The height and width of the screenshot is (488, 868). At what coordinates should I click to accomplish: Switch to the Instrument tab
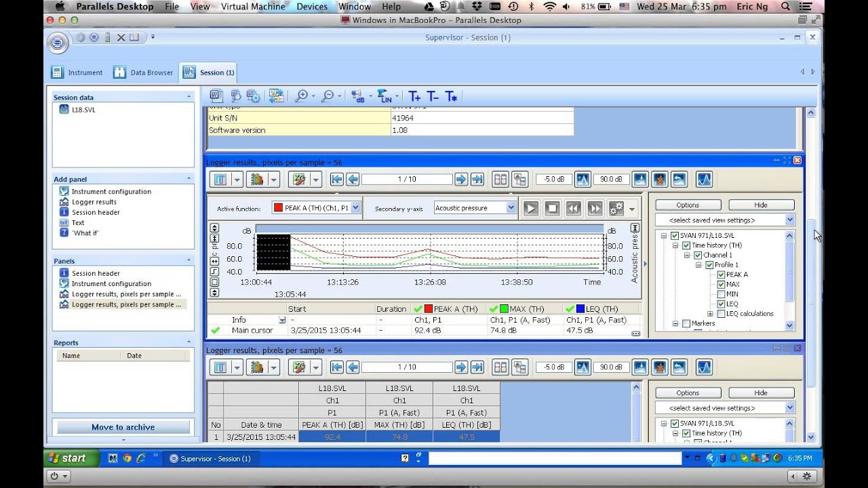[x=78, y=73]
